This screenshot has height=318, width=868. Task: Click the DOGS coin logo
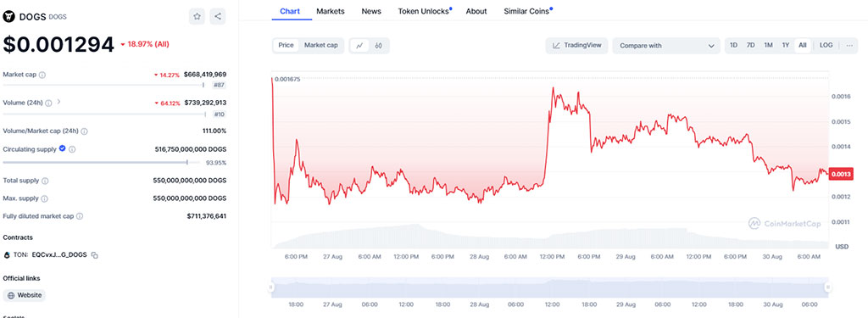(x=9, y=17)
